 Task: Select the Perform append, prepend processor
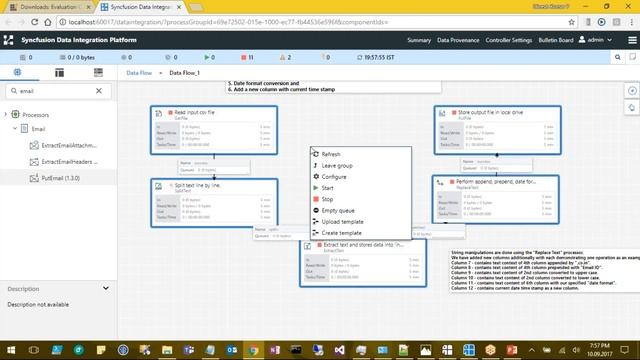496,200
